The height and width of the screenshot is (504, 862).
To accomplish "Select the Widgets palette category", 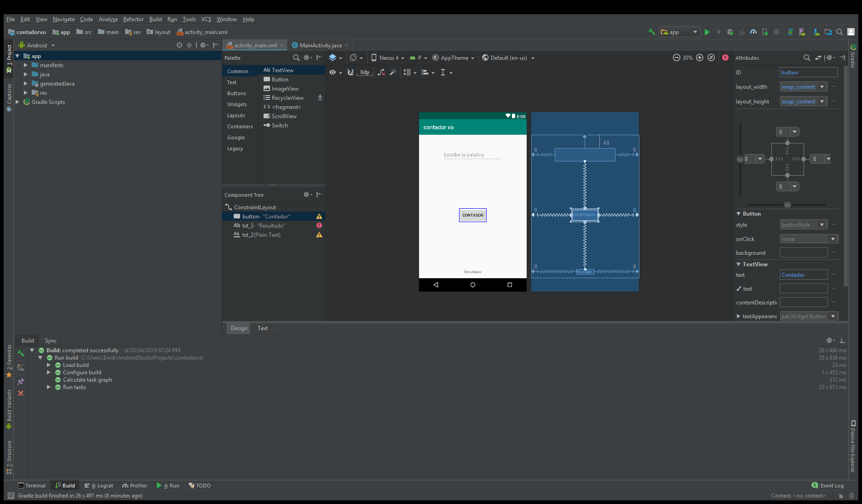I will 237,104.
